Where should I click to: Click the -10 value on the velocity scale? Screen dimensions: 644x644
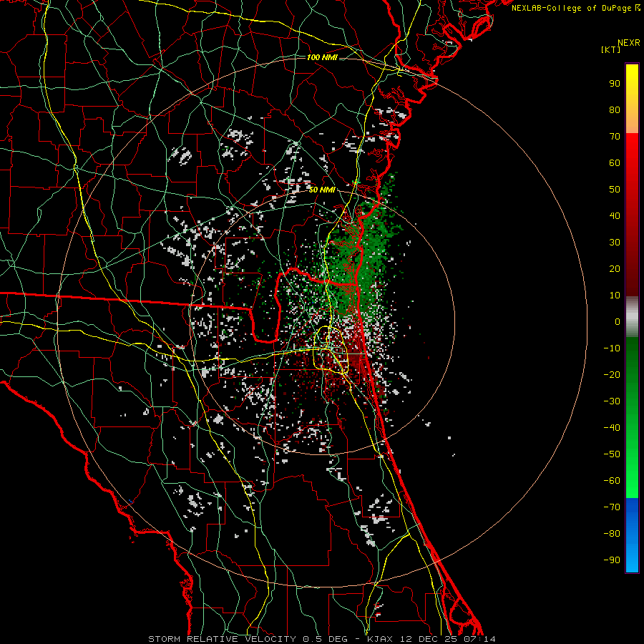(x=612, y=348)
